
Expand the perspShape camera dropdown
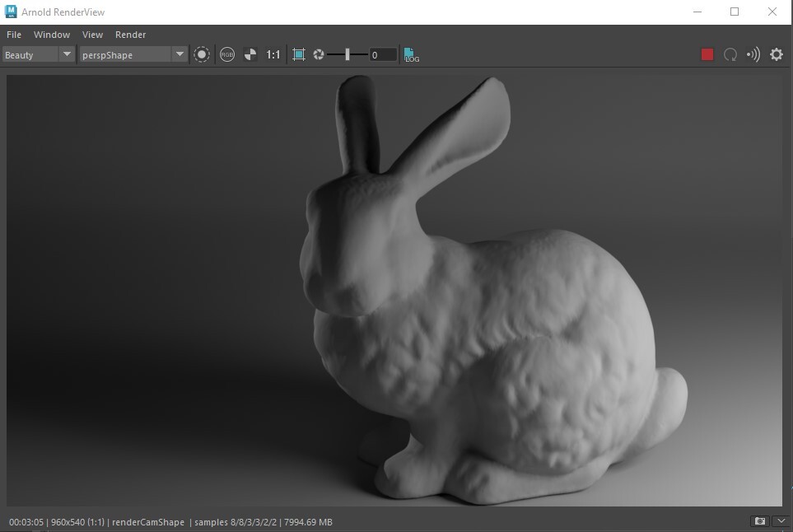(x=133, y=55)
